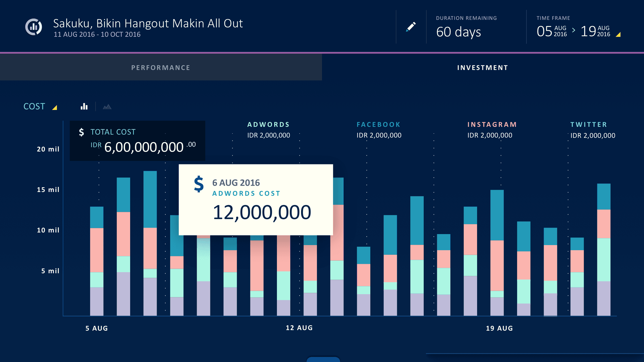Toggle the Facebook series legend
This screenshot has width=644, height=362.
(x=378, y=125)
